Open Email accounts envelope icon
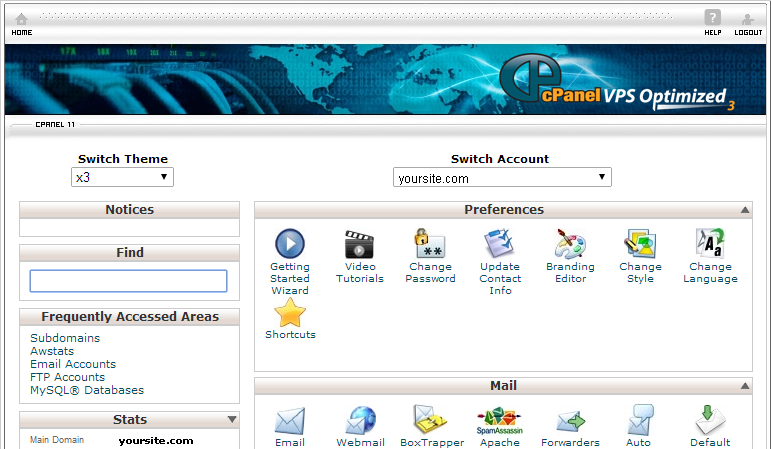 (290, 421)
